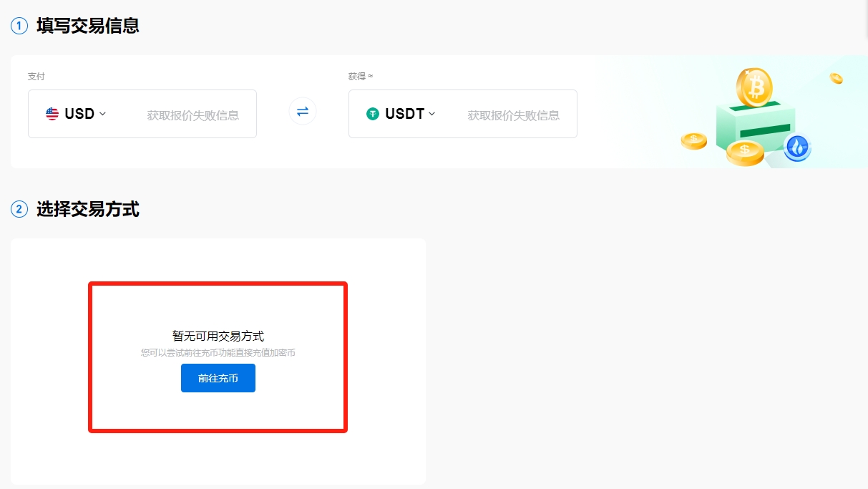The width and height of the screenshot is (868, 489).
Task: Click the step 1 circled number icon
Action: (x=19, y=26)
